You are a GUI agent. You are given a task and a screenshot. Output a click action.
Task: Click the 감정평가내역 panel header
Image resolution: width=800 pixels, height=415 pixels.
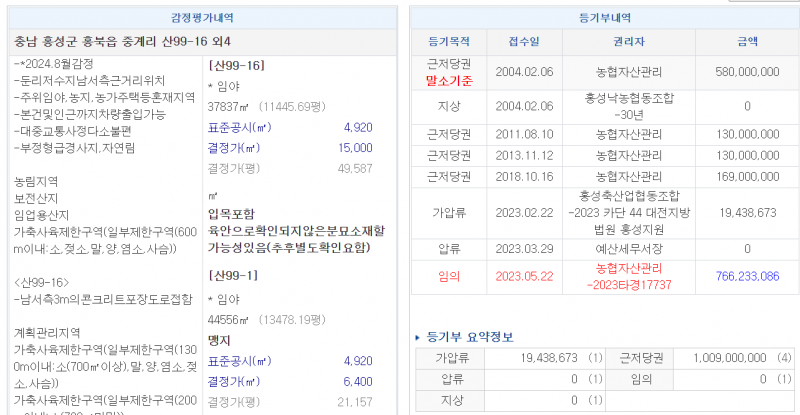202,17
